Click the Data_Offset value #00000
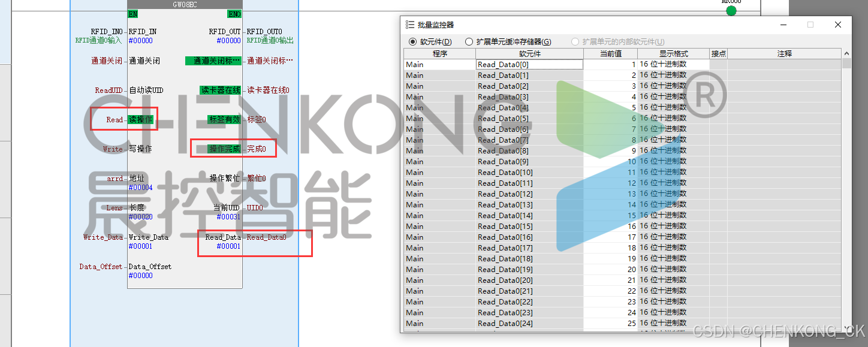868x347 pixels. click(140, 276)
